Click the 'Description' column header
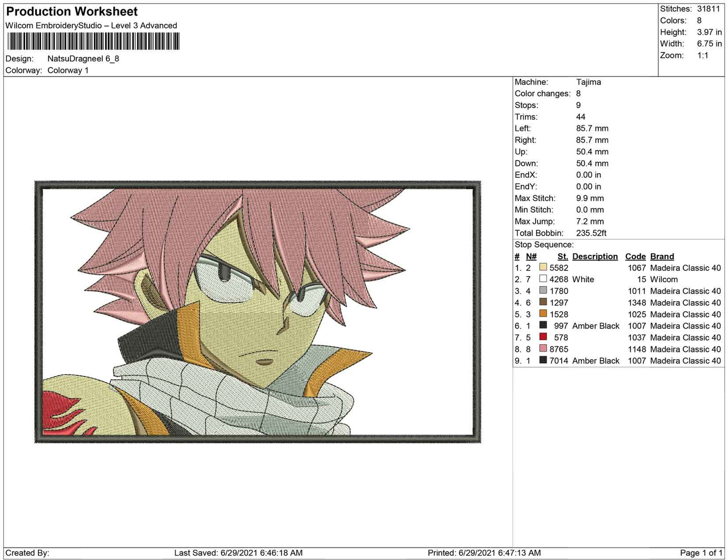This screenshot has width=728, height=560. pyautogui.click(x=595, y=256)
